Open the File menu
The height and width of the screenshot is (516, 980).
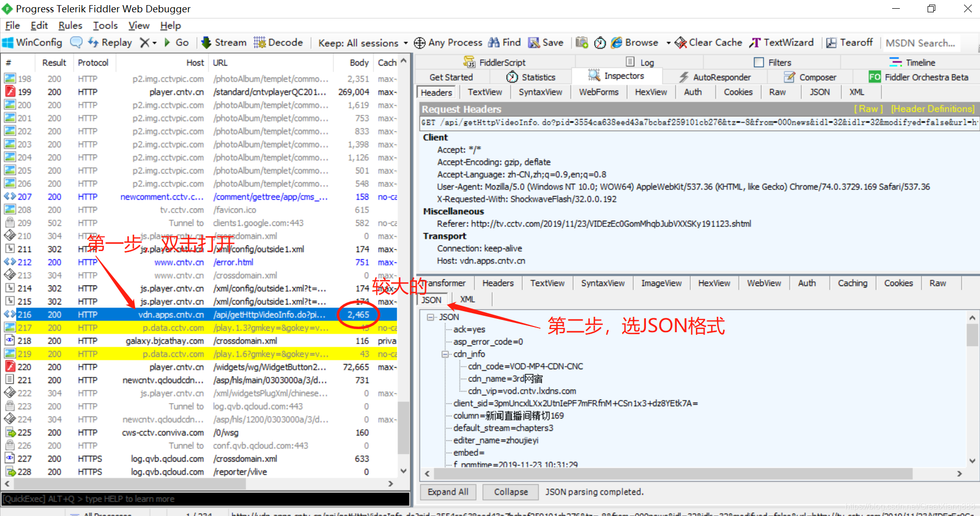click(12, 25)
